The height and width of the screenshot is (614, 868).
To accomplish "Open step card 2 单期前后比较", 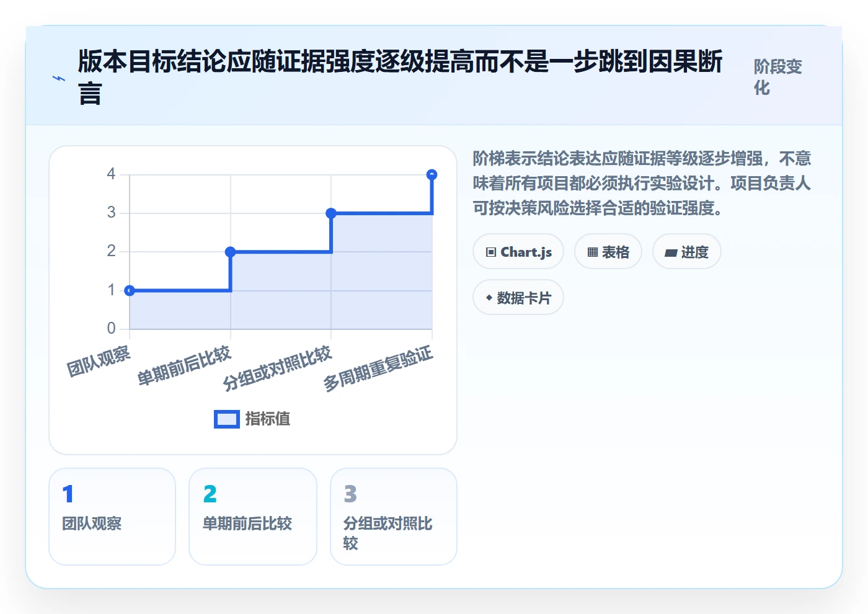I will tap(253, 517).
